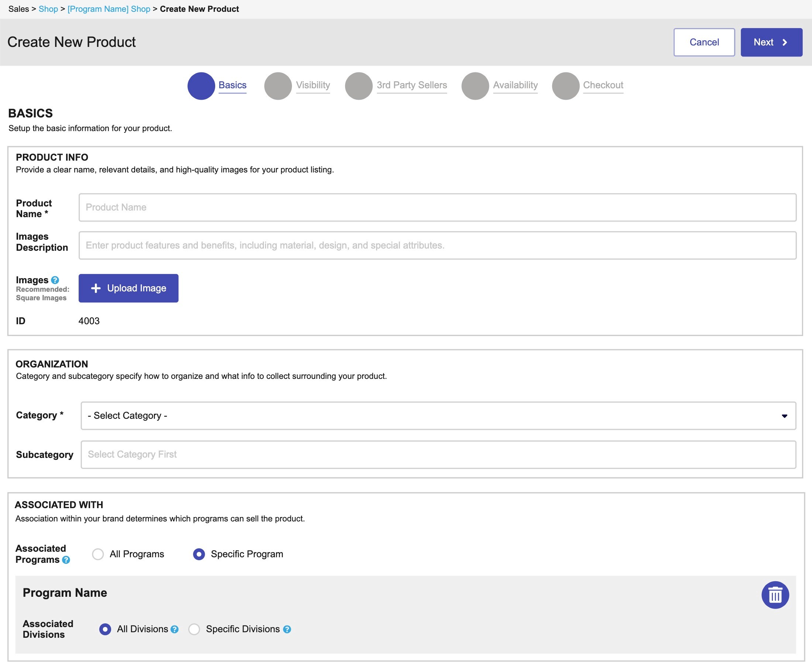Click the help icon beside Associated Programs
Image resolution: width=812 pixels, height=671 pixels.
[x=66, y=560]
